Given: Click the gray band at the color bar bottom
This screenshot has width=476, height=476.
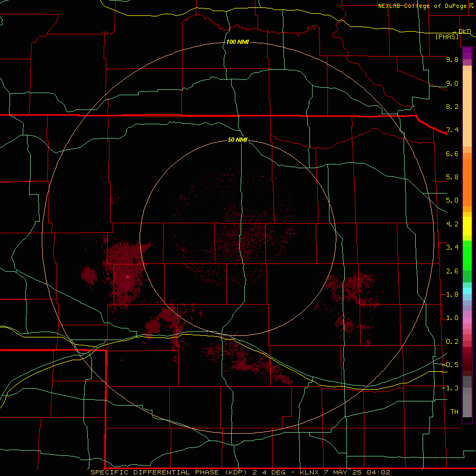Looking at the screenshot, I should click(467, 405).
